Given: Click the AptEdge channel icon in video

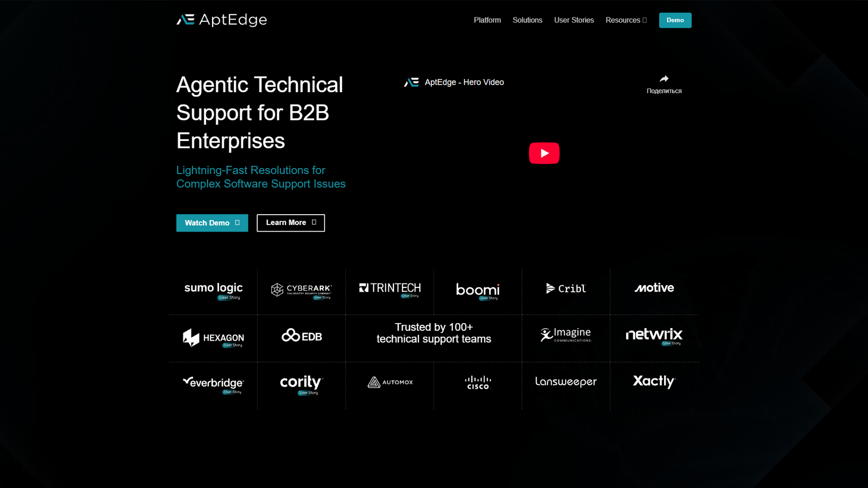Looking at the screenshot, I should (411, 82).
